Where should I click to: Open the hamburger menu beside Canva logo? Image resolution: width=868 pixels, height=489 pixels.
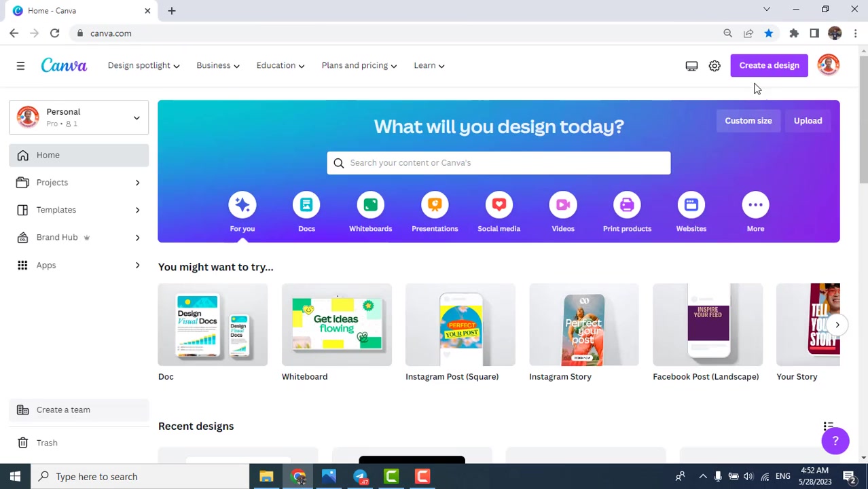pos(20,65)
